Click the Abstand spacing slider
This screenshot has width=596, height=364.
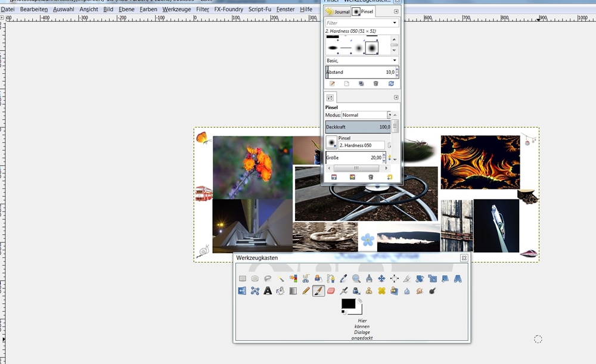[361, 72]
